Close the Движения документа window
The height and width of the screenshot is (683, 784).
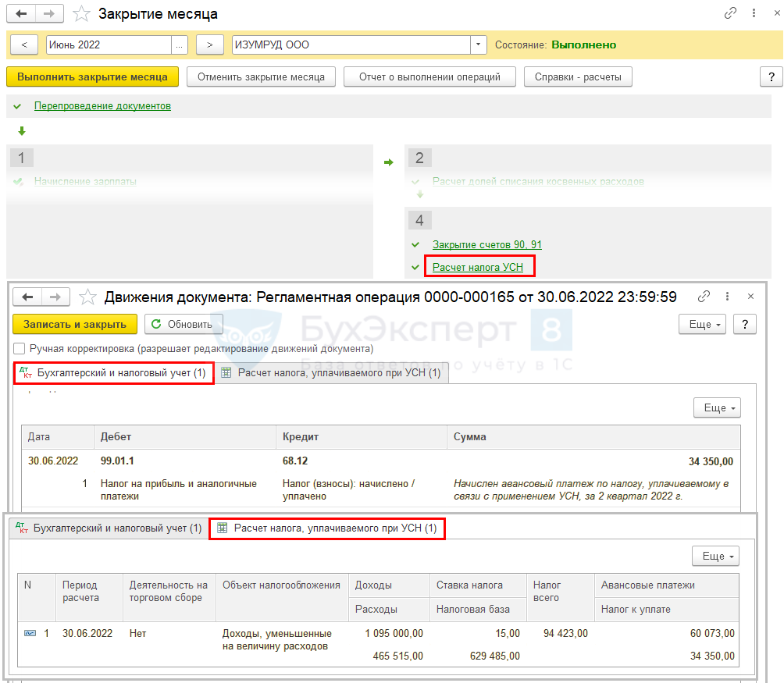pos(750,297)
